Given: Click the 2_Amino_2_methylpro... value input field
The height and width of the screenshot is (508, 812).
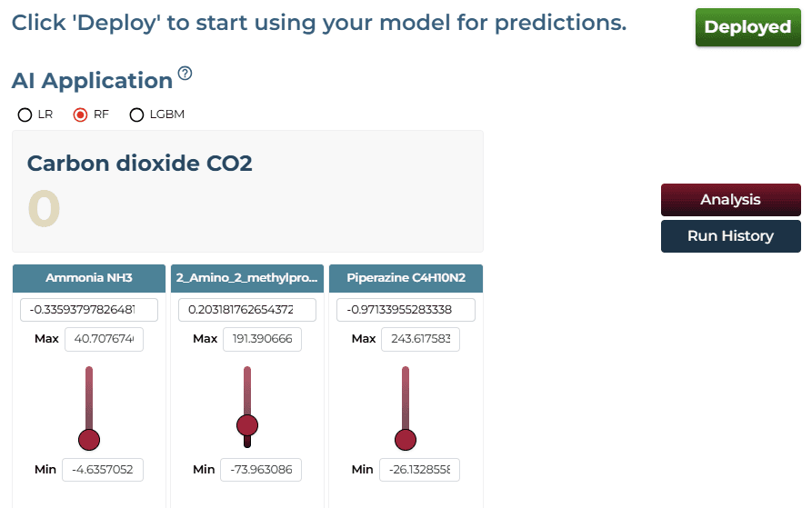Looking at the screenshot, I should click(247, 310).
